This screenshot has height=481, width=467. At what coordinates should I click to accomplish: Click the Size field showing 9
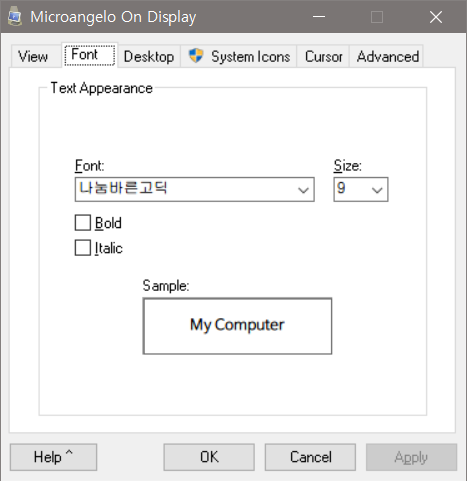click(361, 189)
